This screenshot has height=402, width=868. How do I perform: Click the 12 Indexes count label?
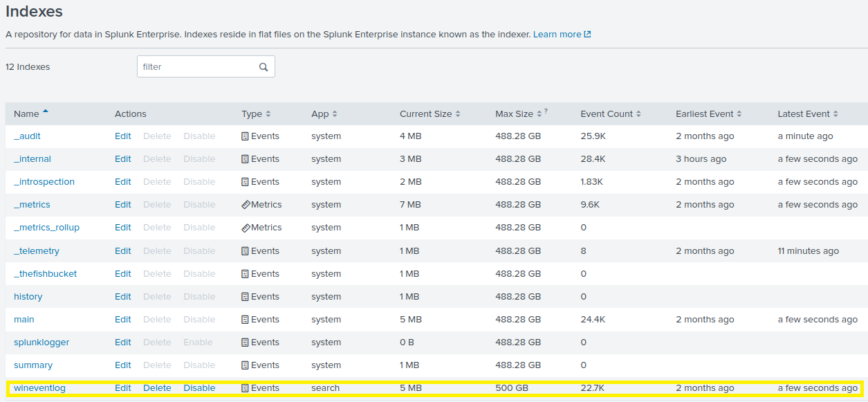[x=28, y=67]
